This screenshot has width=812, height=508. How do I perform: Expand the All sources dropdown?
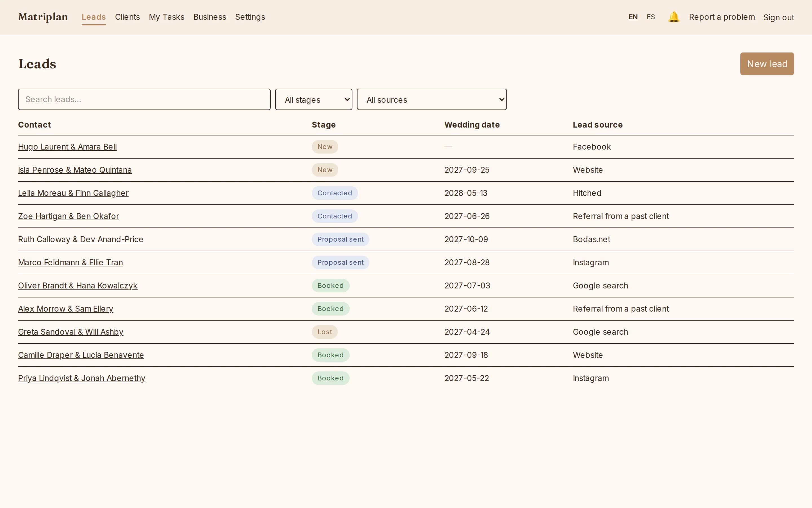[x=431, y=99]
